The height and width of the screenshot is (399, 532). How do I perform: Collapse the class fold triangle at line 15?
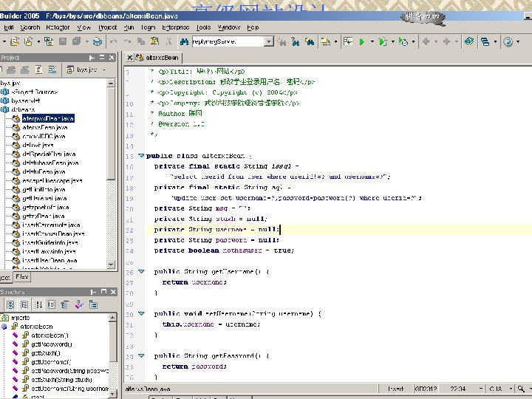tap(141, 156)
